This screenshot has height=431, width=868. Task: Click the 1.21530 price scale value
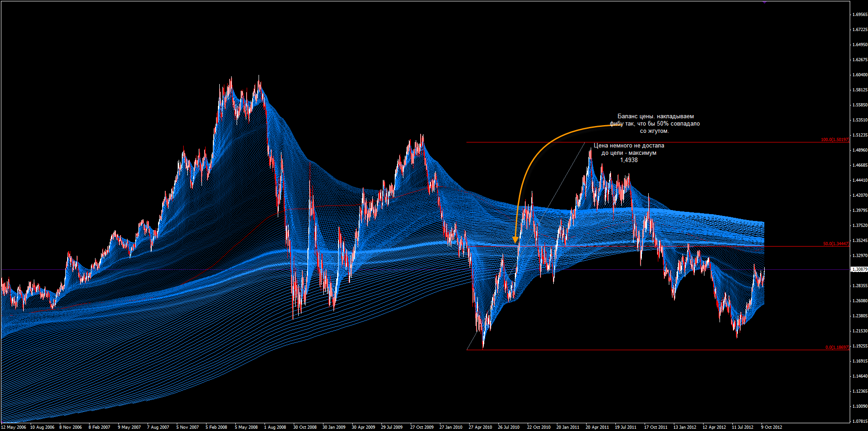(x=860, y=331)
